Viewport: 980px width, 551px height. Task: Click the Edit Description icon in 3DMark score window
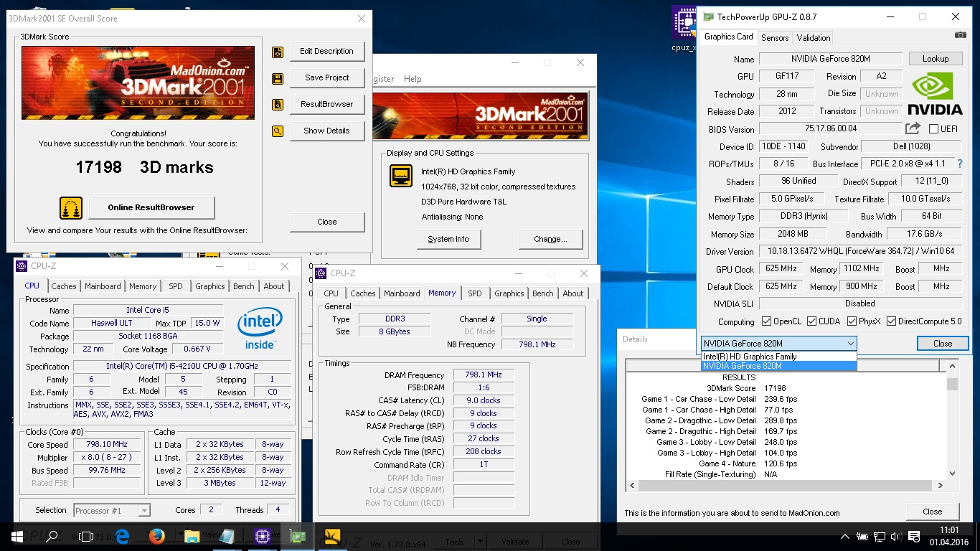pyautogui.click(x=278, y=52)
